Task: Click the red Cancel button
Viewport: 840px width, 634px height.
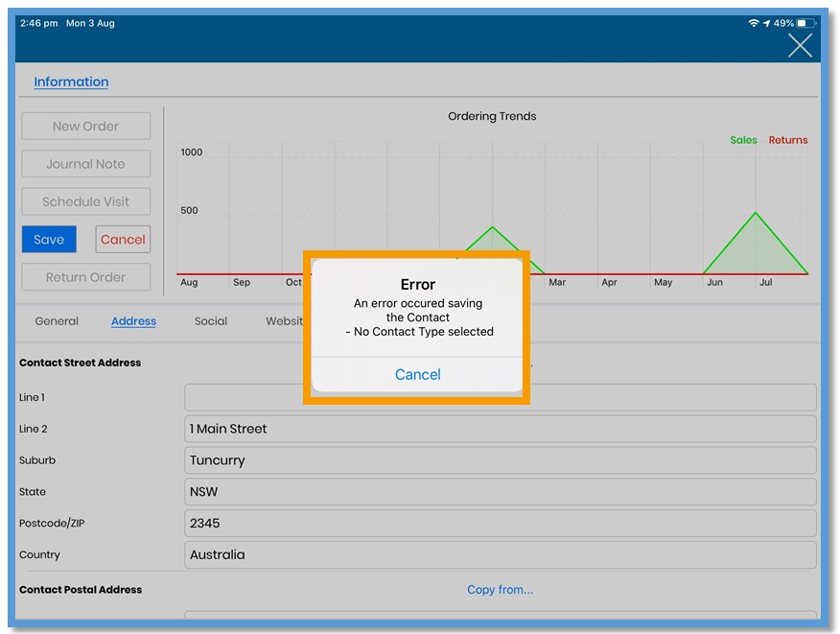Action: [x=123, y=239]
